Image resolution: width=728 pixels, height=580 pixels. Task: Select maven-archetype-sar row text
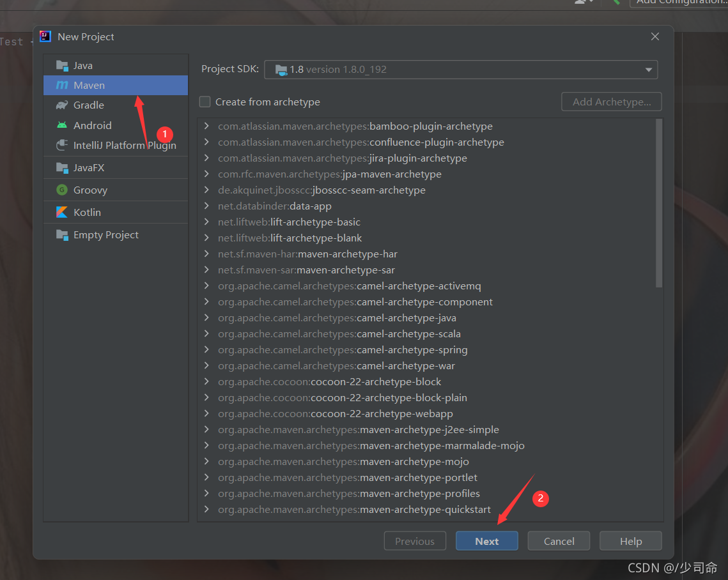pos(306,270)
